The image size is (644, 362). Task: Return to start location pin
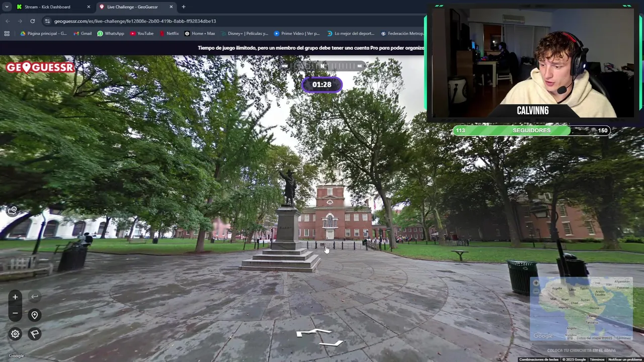34,315
